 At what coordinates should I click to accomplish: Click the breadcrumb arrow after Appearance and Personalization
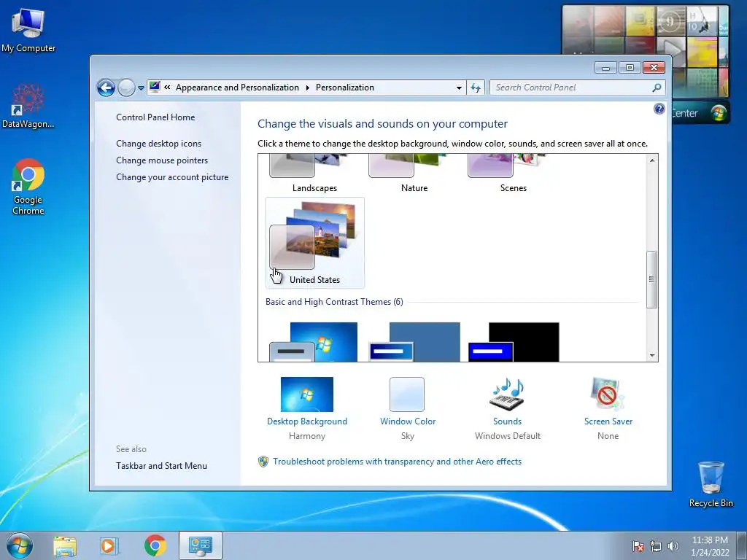pyautogui.click(x=307, y=87)
